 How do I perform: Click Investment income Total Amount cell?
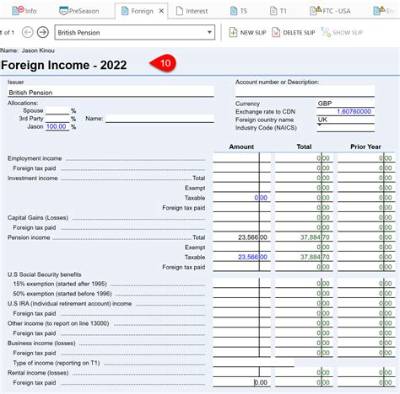click(x=242, y=178)
